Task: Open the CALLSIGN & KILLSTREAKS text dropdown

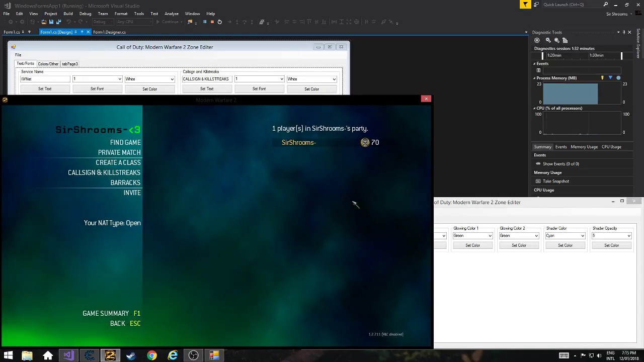Action: click(207, 79)
